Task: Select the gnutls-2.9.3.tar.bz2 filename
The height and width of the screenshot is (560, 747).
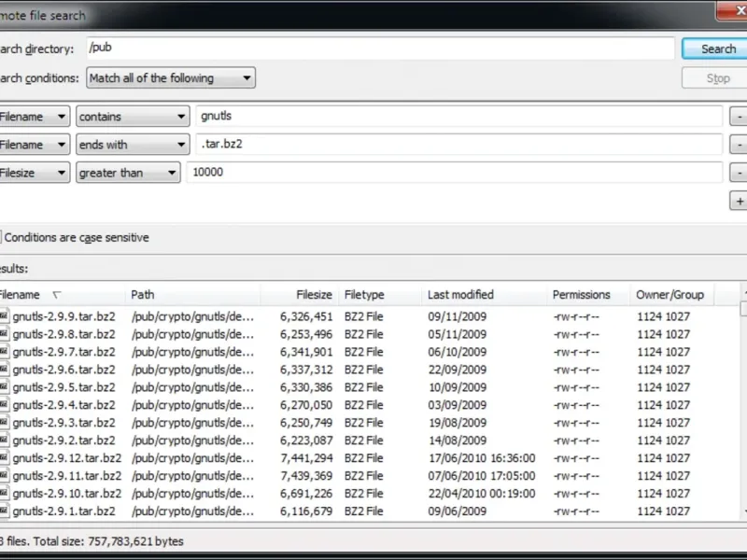Action: coord(63,423)
